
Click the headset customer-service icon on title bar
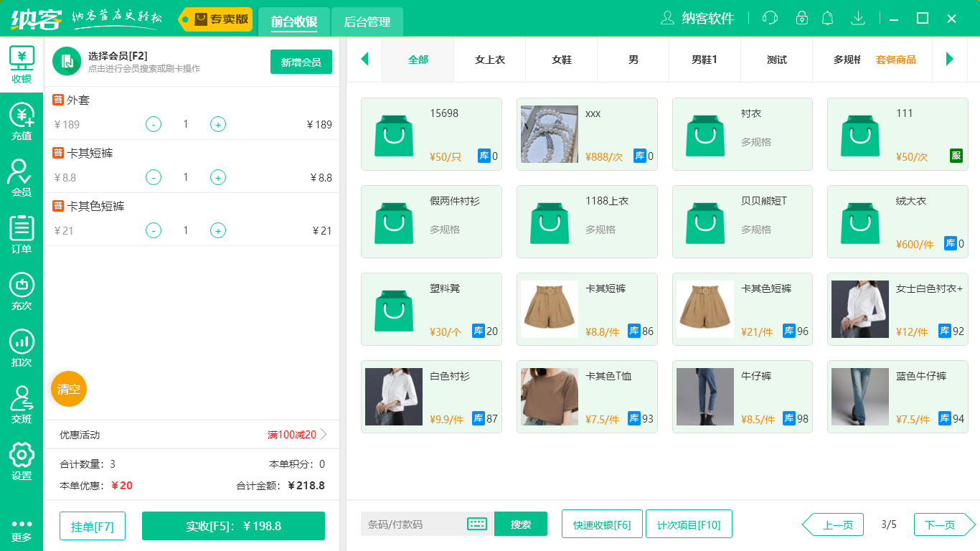point(769,18)
